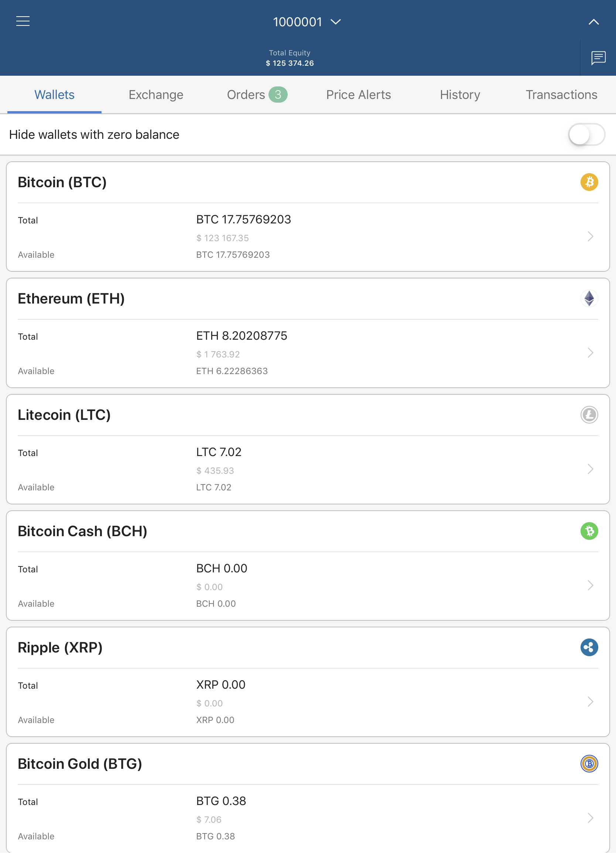Select the Ripple (XRP) card title
Image resolution: width=616 pixels, height=853 pixels.
[x=60, y=647]
